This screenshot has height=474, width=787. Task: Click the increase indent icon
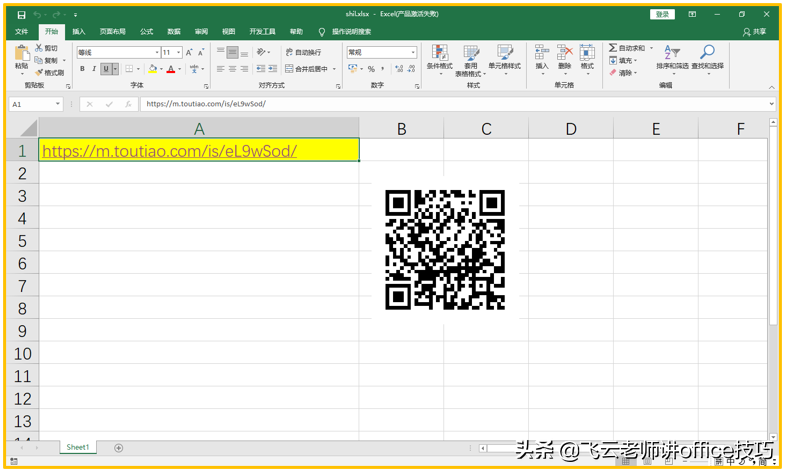pyautogui.click(x=273, y=69)
